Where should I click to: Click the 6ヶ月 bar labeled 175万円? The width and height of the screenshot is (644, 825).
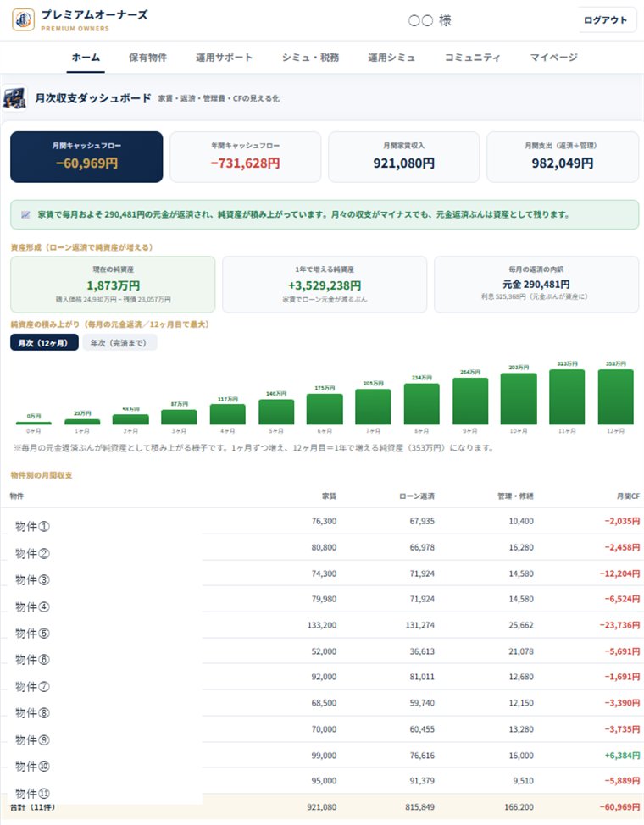click(x=325, y=409)
